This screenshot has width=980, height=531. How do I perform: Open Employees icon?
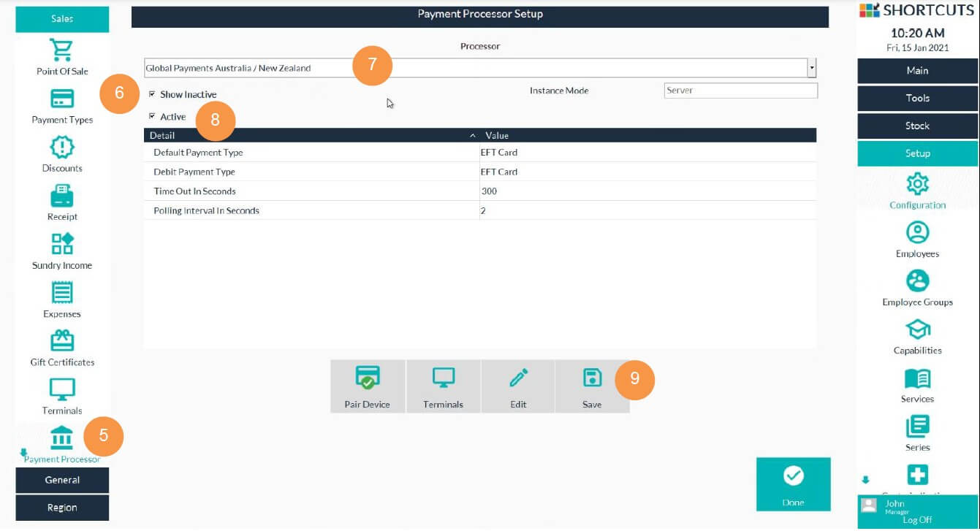pyautogui.click(x=917, y=232)
